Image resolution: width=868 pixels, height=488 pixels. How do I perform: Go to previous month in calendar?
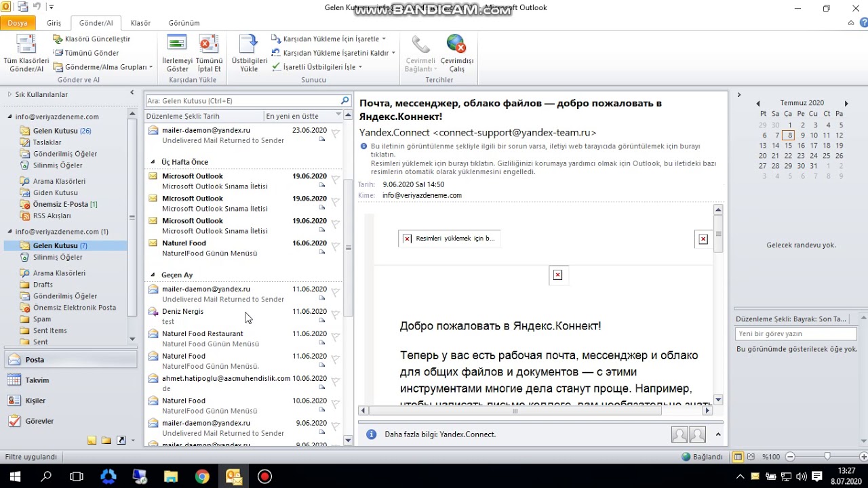758,104
